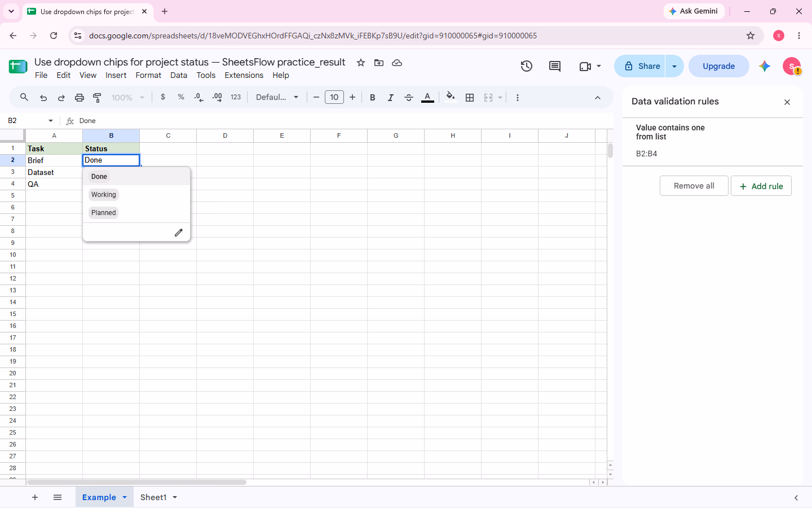Open version history clock icon
Viewport: 812px width, 508px height.
click(x=527, y=66)
